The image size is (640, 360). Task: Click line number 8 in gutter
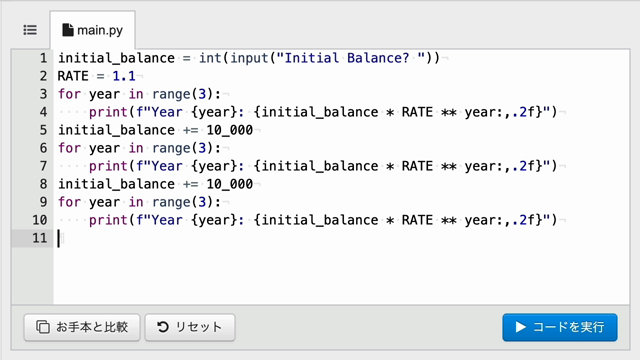(x=43, y=184)
